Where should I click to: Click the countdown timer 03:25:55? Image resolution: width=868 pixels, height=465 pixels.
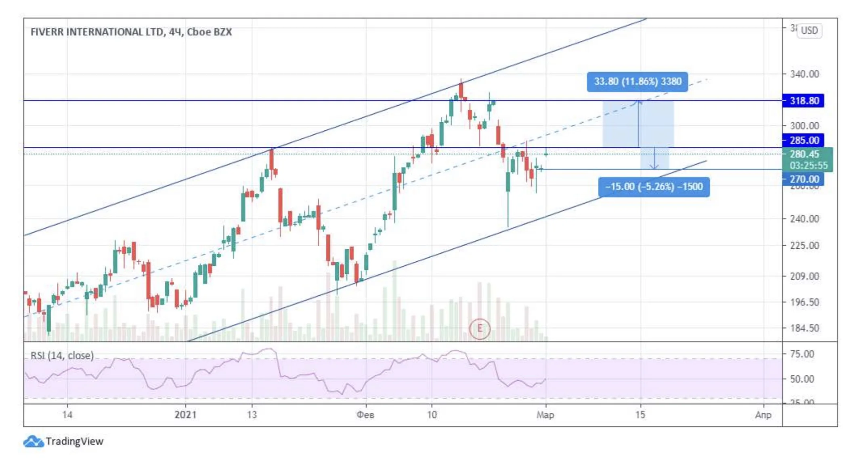pyautogui.click(x=809, y=165)
